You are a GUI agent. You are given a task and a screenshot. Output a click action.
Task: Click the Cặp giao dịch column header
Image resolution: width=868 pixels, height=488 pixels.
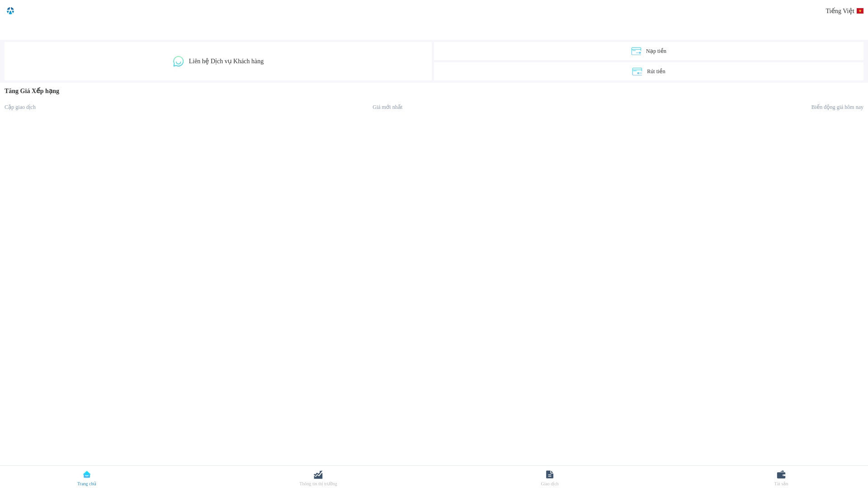(x=20, y=107)
